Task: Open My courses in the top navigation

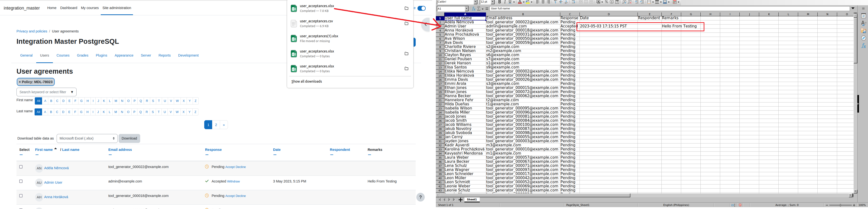Action: tap(90, 8)
